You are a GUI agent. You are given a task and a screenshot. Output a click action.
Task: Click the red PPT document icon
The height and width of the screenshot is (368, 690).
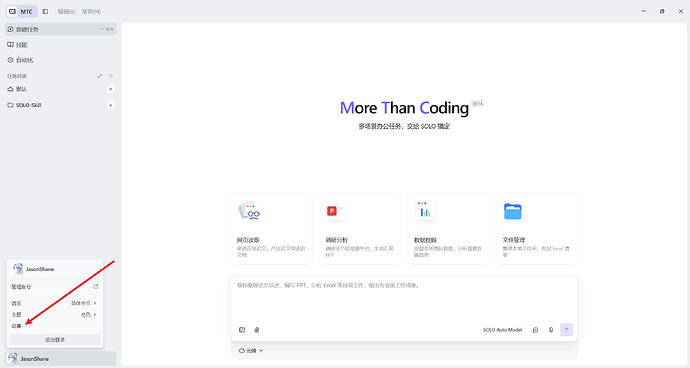point(336,211)
